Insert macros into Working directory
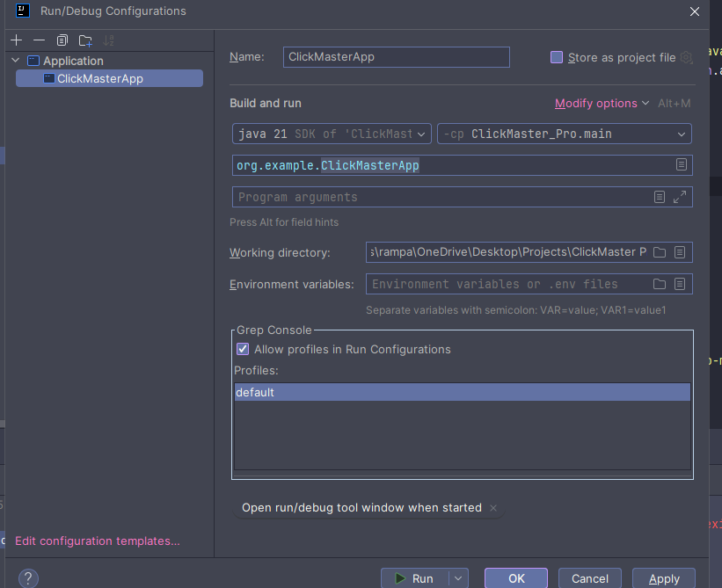 [x=680, y=252]
